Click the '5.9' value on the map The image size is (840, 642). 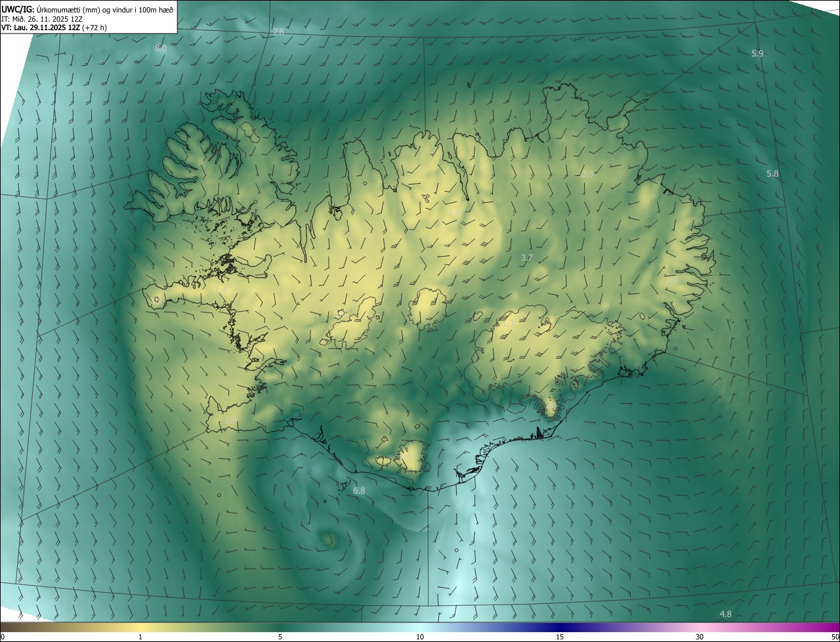tap(757, 53)
